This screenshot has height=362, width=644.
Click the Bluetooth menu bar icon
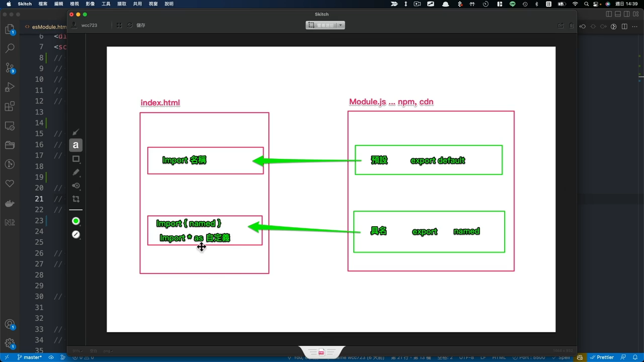coord(536,4)
